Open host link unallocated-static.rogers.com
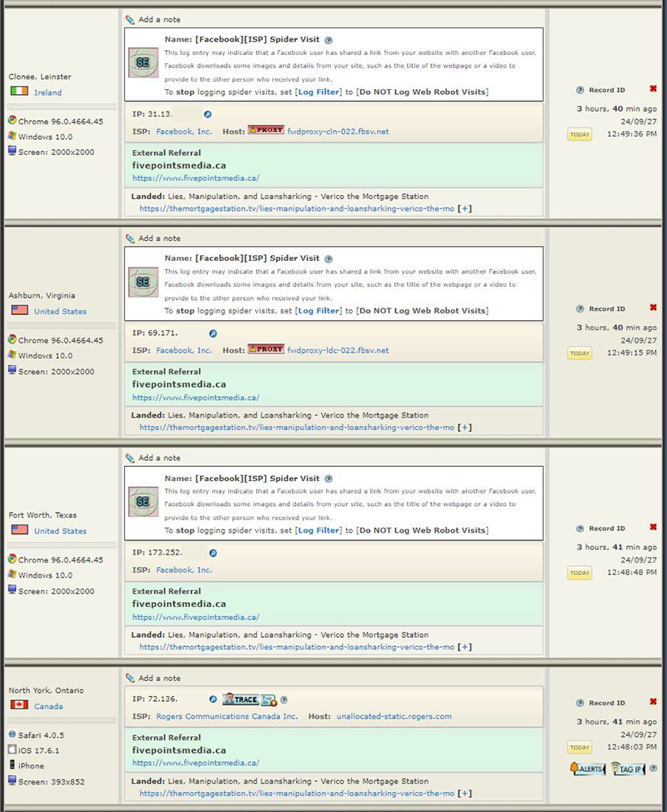This screenshot has width=667, height=812. 394,717
